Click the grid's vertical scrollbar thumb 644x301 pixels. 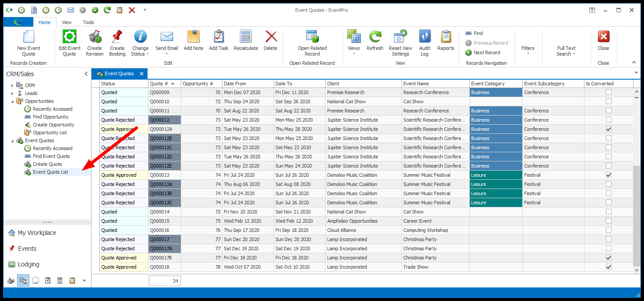[637, 215]
